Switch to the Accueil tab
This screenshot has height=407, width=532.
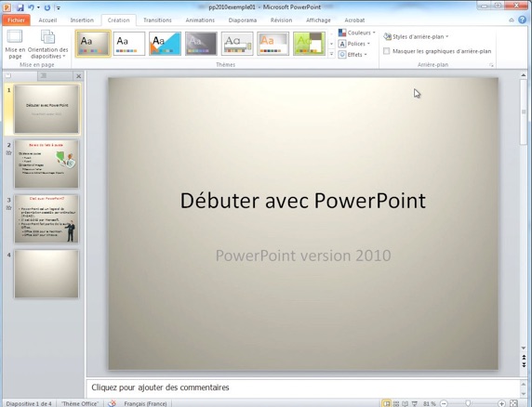pyautogui.click(x=47, y=20)
